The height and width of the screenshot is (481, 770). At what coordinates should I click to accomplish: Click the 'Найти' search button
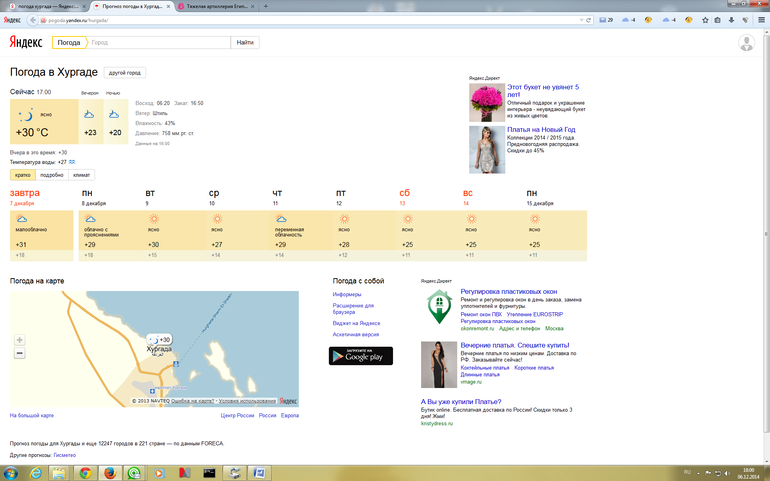tap(245, 42)
